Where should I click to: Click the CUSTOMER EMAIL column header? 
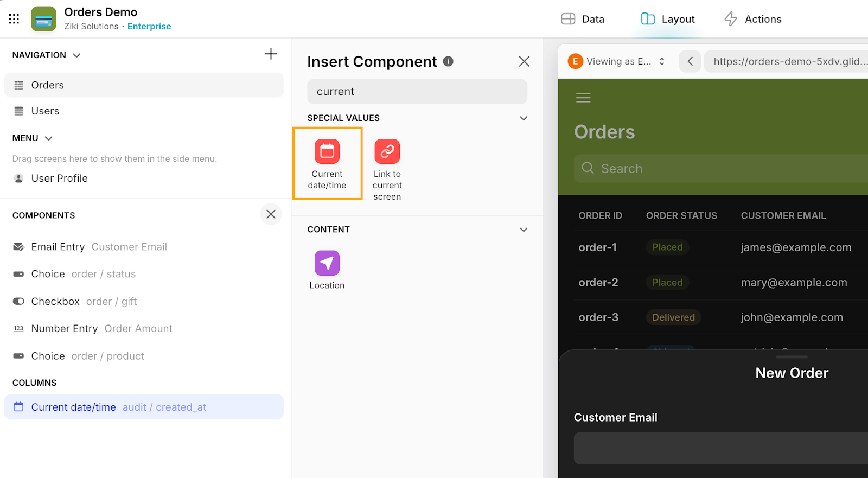(783, 215)
